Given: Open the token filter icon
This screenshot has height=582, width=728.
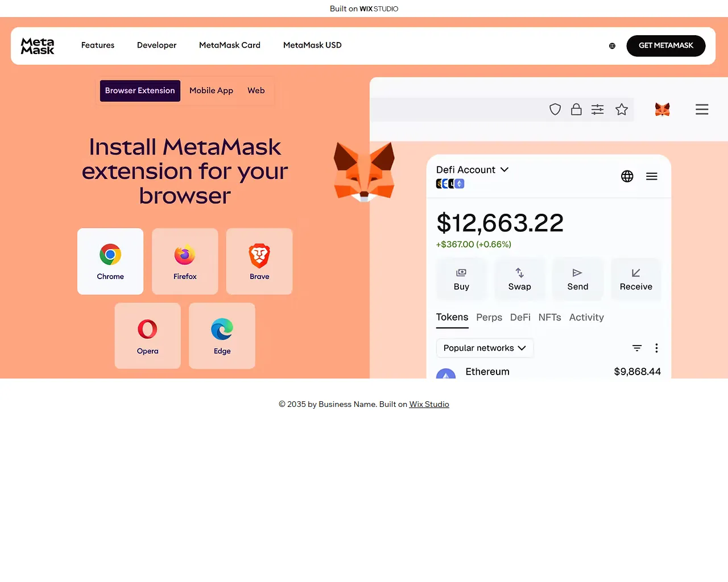Looking at the screenshot, I should coord(637,348).
